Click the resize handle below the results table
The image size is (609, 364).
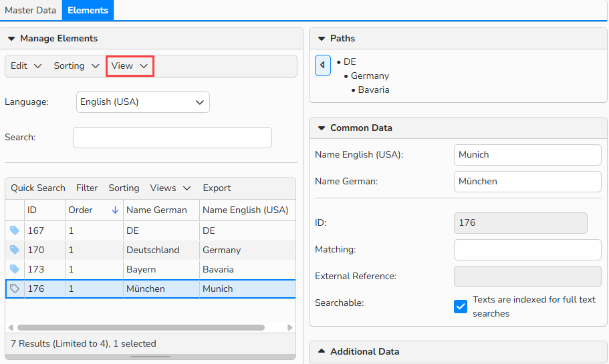pyautogui.click(x=150, y=357)
